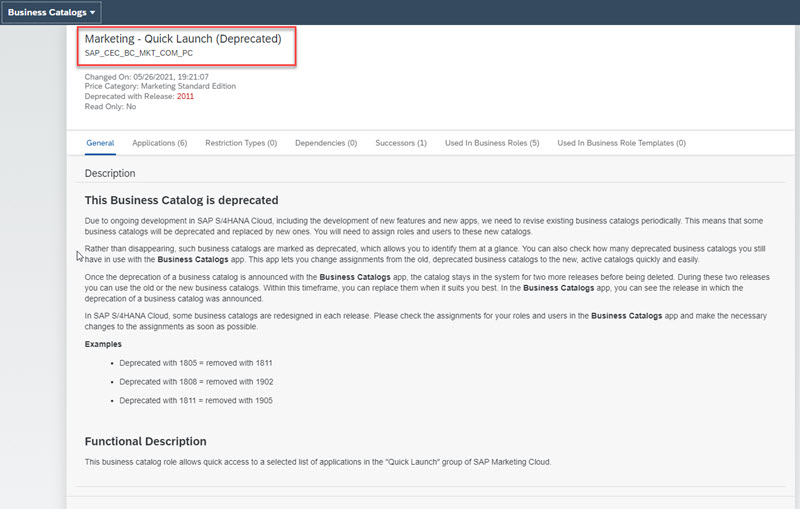800x509 pixels.
Task: Select the Restriction Types (0) tab
Action: [241, 143]
